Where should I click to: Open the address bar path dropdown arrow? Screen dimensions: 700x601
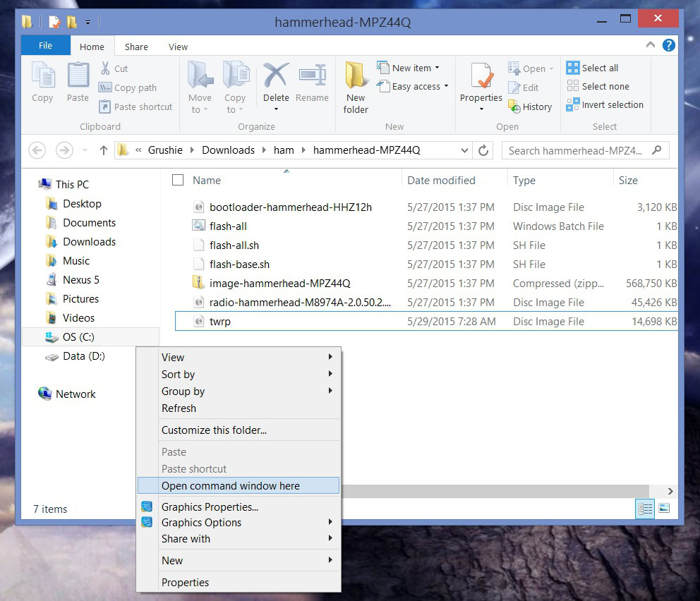pos(464,150)
